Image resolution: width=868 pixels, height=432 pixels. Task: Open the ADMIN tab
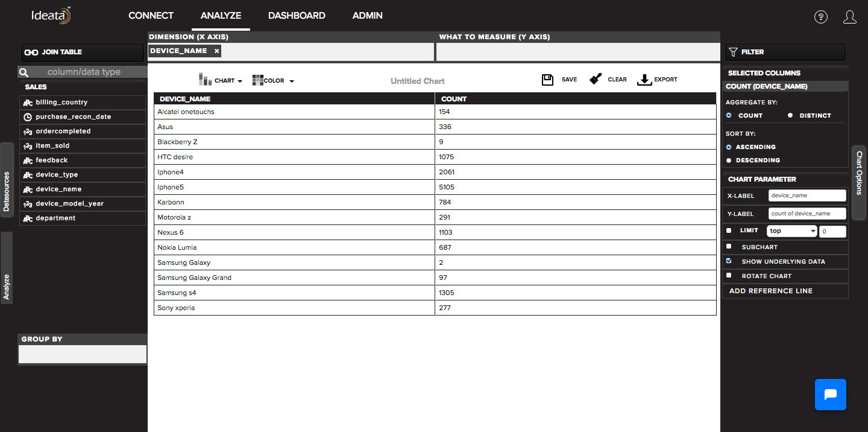coord(368,16)
